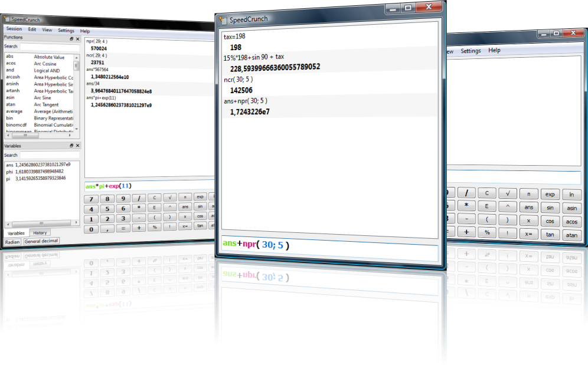Click the comma key in left window keypad
Image resolution: width=588 pixels, height=365 pixels.
click(x=107, y=229)
